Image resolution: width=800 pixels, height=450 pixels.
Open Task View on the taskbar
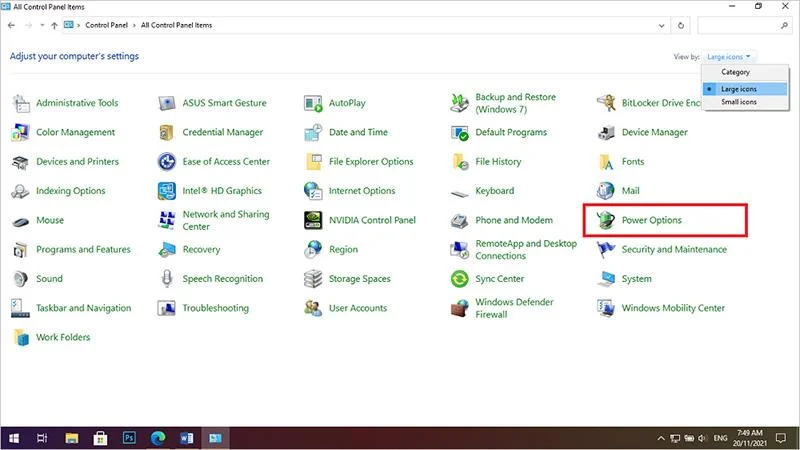tap(42, 438)
